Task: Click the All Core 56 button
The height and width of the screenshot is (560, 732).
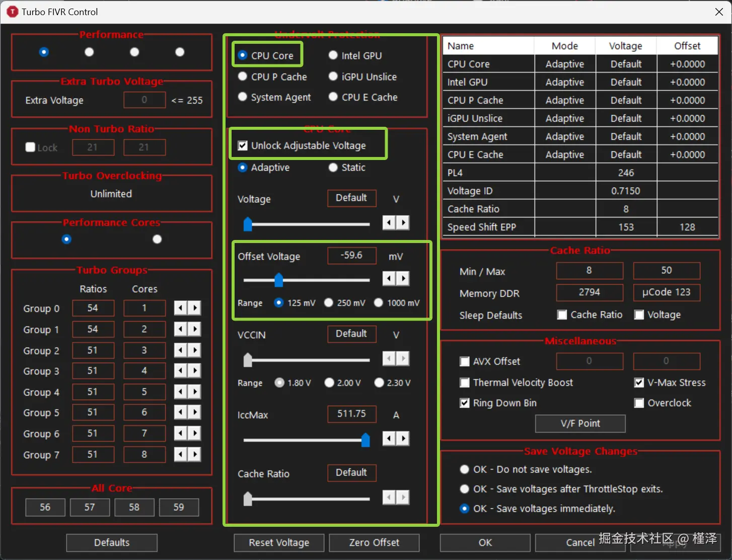Action: (45, 508)
